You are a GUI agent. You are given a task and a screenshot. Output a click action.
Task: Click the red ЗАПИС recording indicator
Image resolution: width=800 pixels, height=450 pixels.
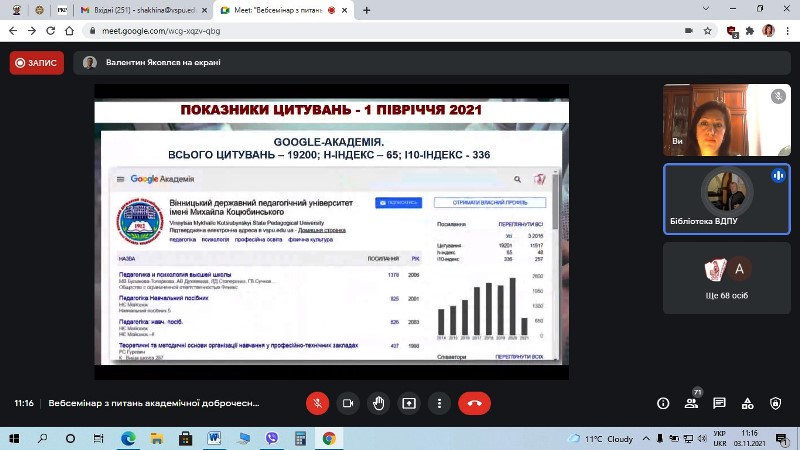click(37, 63)
